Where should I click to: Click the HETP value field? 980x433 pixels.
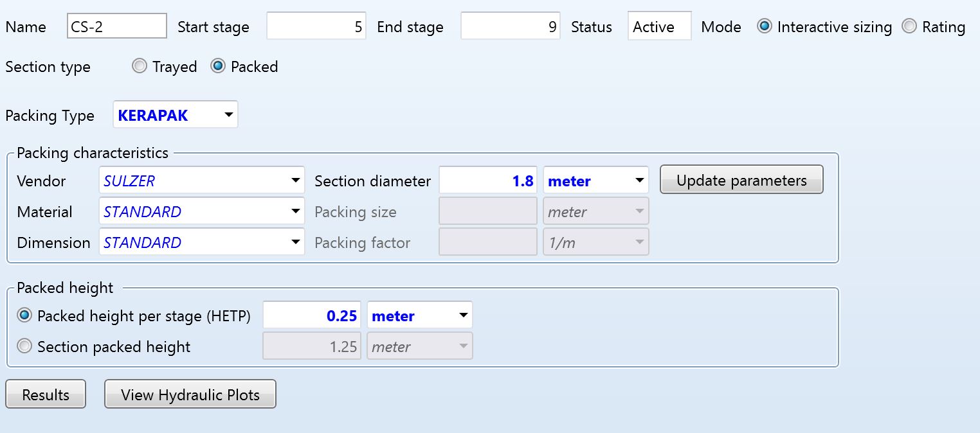(312, 315)
